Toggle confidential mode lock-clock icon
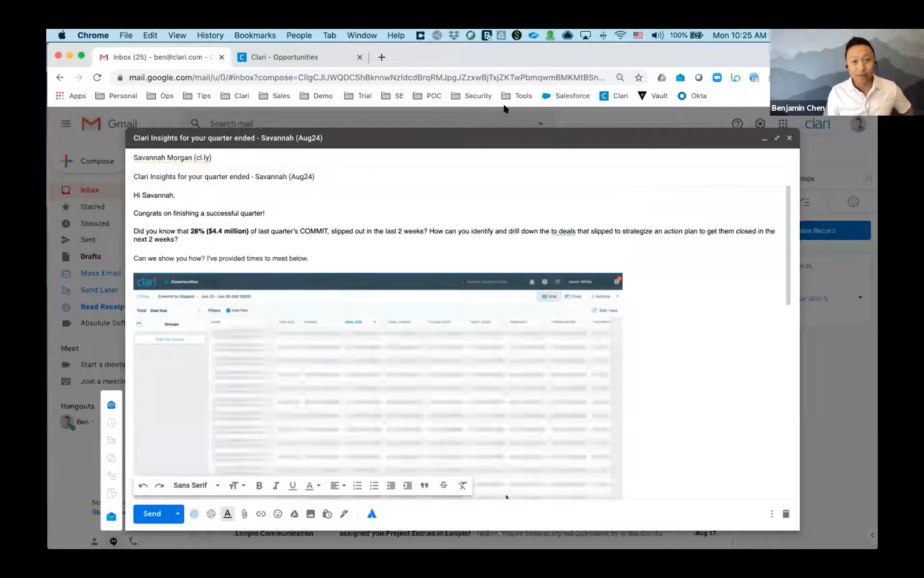This screenshot has height=578, width=924. [327, 514]
